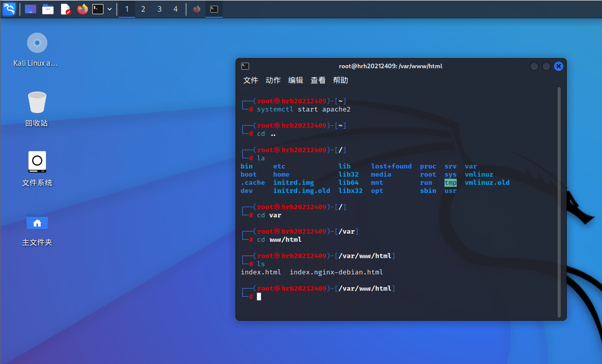Viewport: 602px width, 364px height.
Task: Open the 查看 menu in terminal
Action: pyautogui.click(x=318, y=80)
